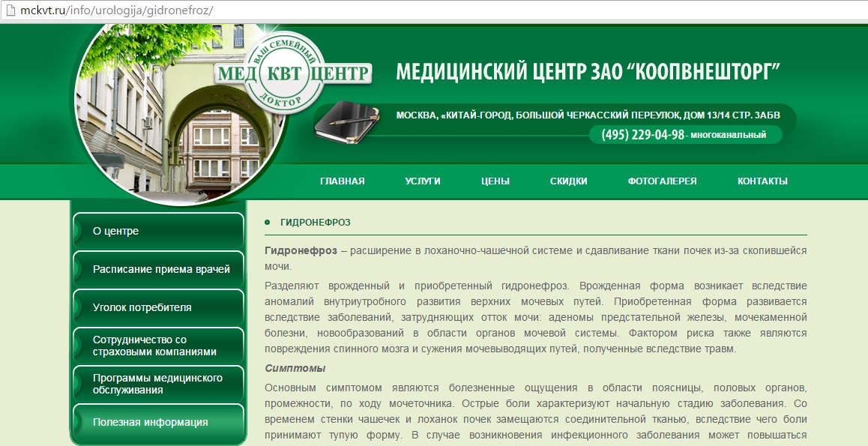Open the ФОТОГАЛЕРЕЯ page

pos(662,181)
